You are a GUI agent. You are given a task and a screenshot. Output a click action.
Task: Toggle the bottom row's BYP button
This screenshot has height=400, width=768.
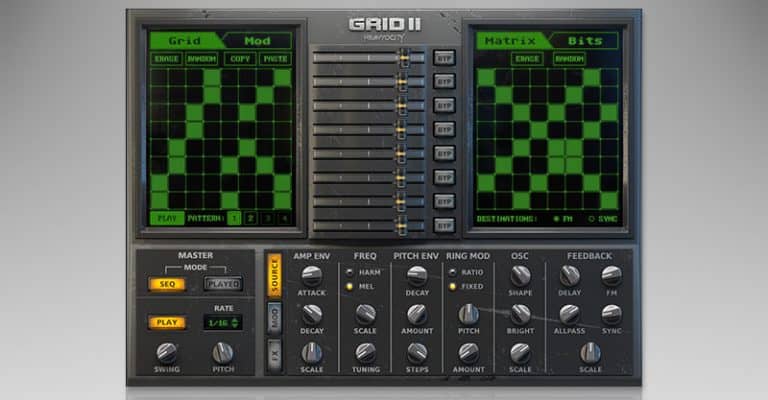[x=444, y=225]
